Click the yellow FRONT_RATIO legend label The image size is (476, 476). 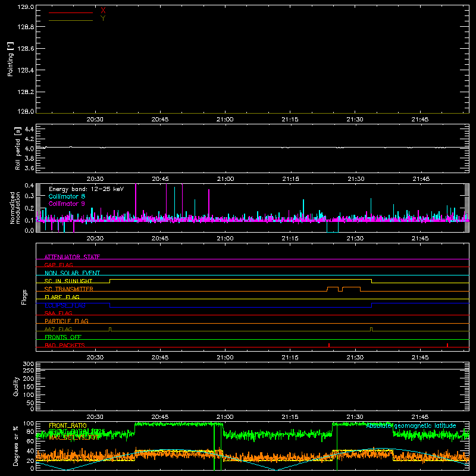[x=68, y=425]
